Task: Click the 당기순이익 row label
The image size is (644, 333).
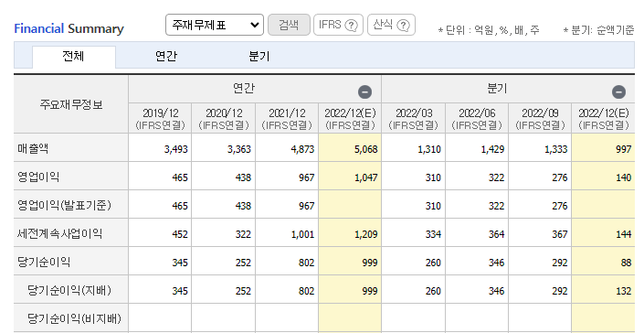Action: click(x=44, y=262)
